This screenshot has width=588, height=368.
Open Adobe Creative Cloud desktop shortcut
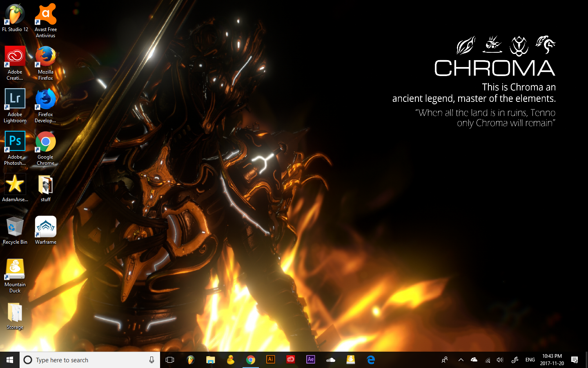point(15,63)
